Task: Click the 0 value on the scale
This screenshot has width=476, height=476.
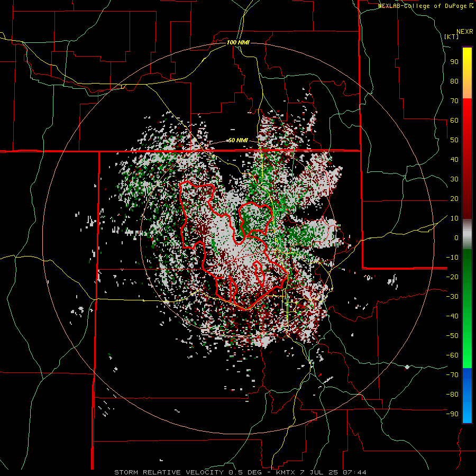Action: [456, 237]
